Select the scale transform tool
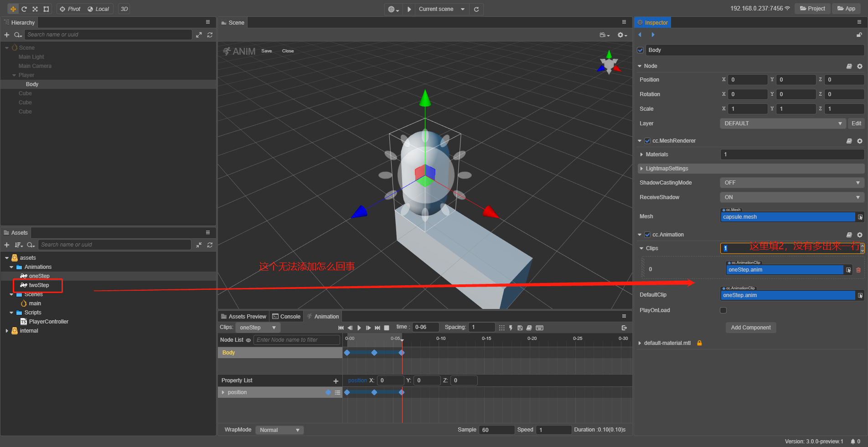The image size is (868, 447). 35,9
